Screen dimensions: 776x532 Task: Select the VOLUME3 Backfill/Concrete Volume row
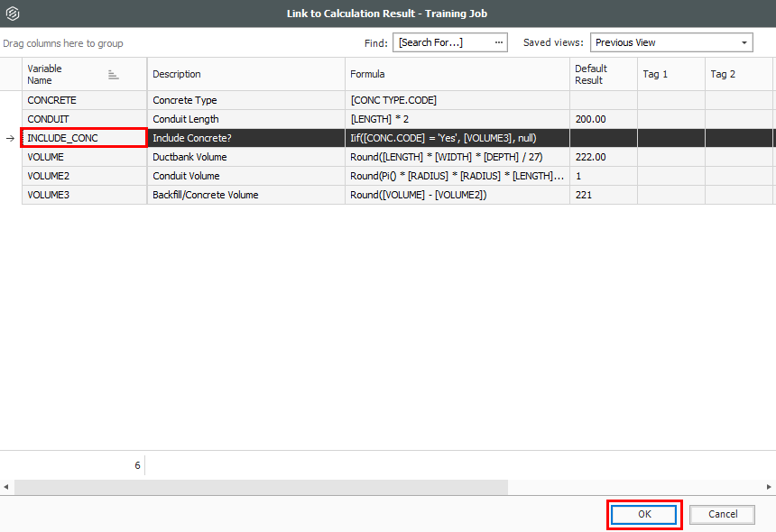tap(84, 195)
